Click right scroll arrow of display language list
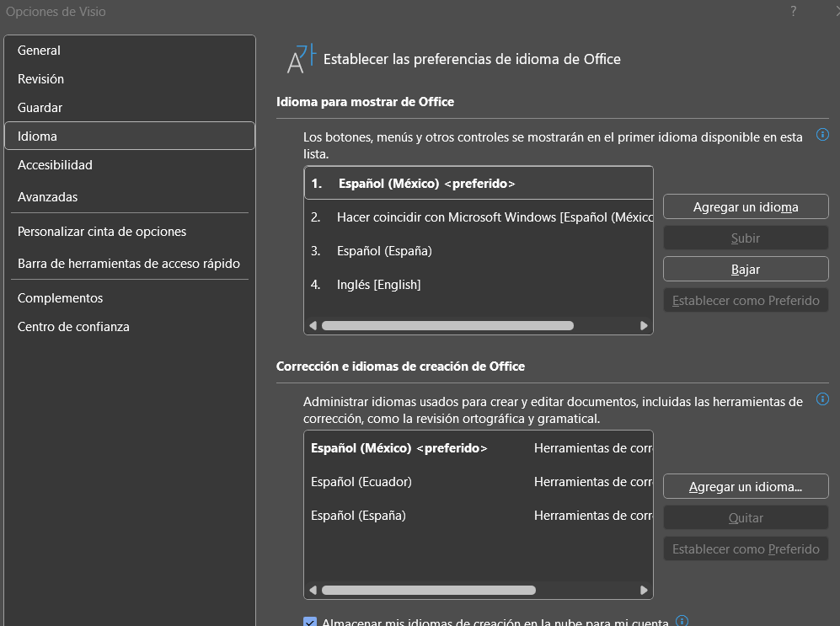Screen dimensions: 840x626 pos(644,325)
